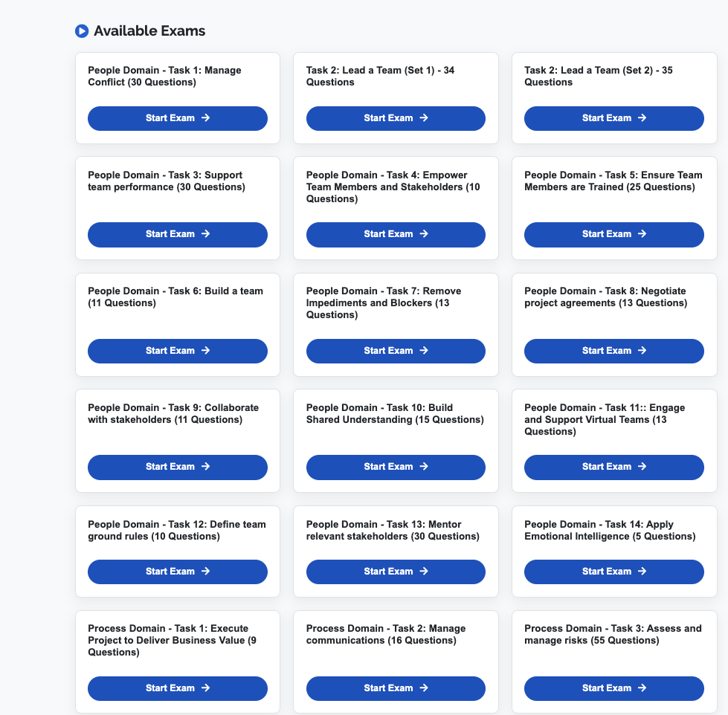This screenshot has width=728, height=715.
Task: Start Engage and Support Virtual Teams exam
Action: click(x=613, y=467)
